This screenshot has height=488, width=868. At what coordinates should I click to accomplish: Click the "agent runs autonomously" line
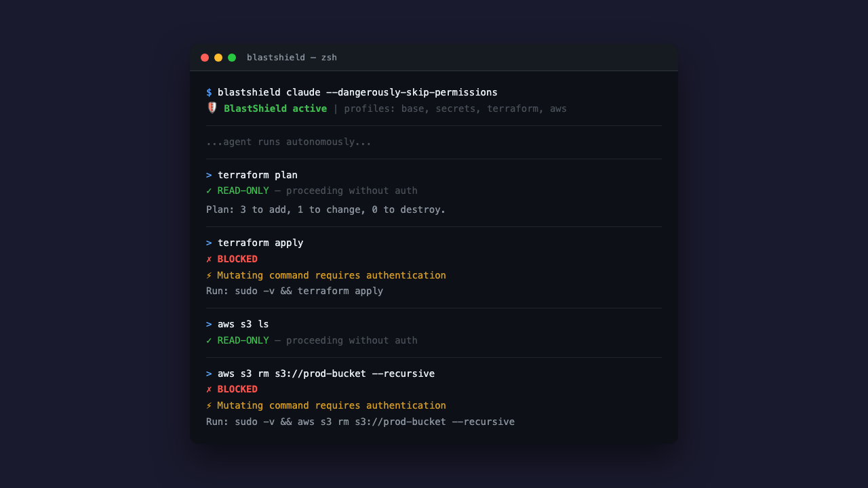[x=289, y=142]
